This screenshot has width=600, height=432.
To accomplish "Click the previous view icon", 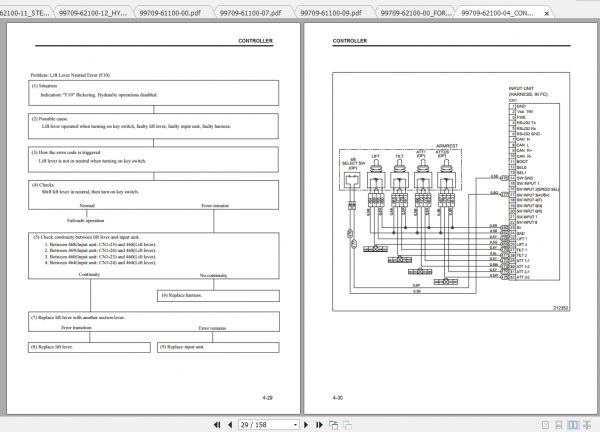I will (334, 425).
